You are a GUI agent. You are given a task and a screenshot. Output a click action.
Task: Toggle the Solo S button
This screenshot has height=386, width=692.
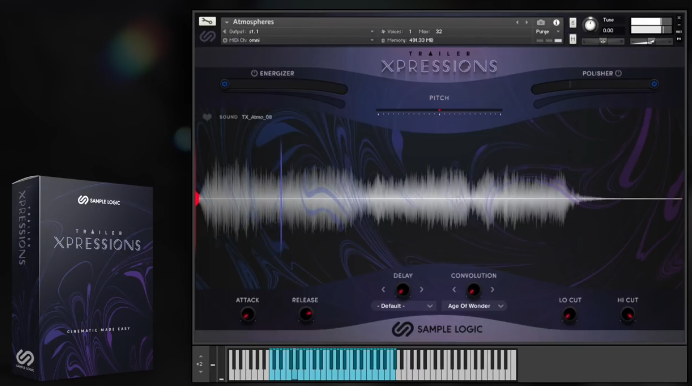point(573,22)
